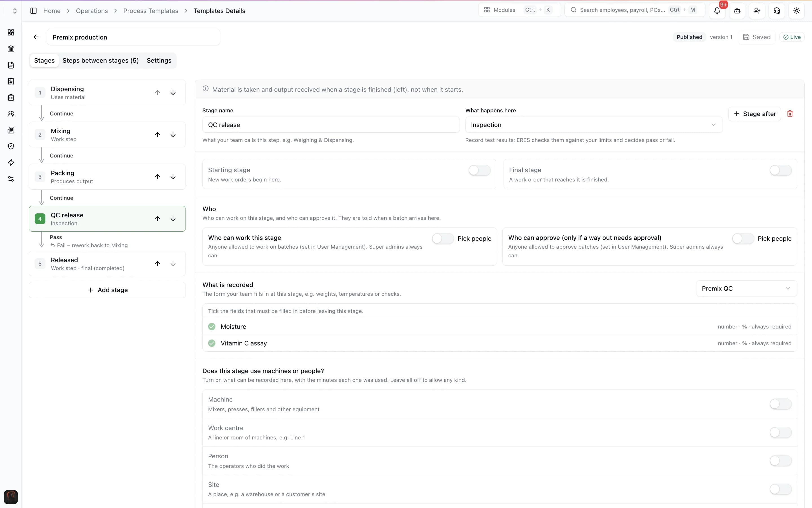Turn on the Person switch
The height and width of the screenshot is (508, 812).
coord(780,461)
